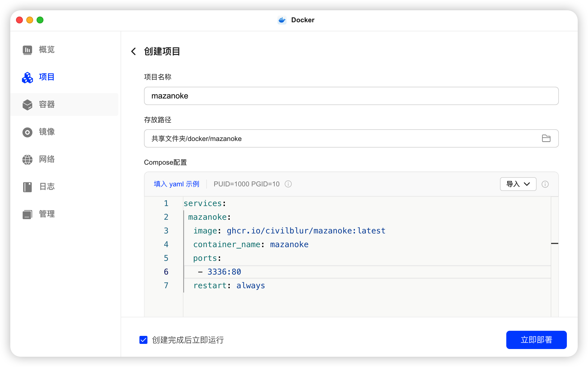Viewport: 588px width, 367px height.
Task: Click the project name field mazanoke
Action: pyautogui.click(x=351, y=96)
